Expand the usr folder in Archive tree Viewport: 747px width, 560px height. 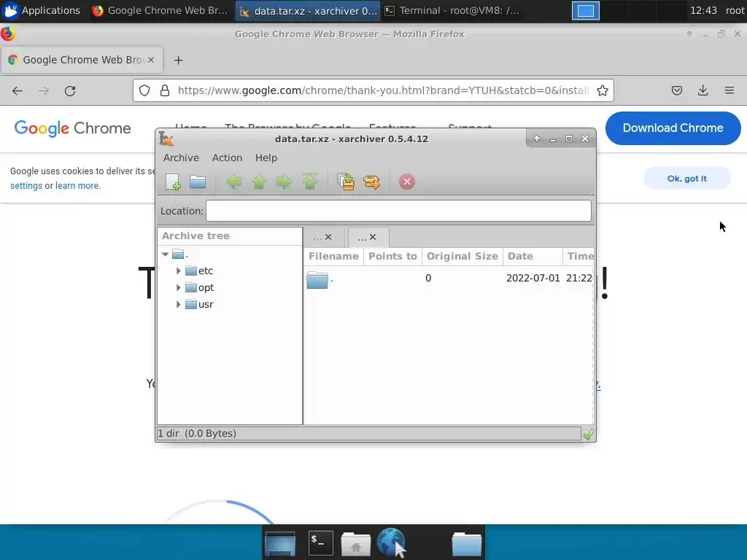pyautogui.click(x=178, y=304)
